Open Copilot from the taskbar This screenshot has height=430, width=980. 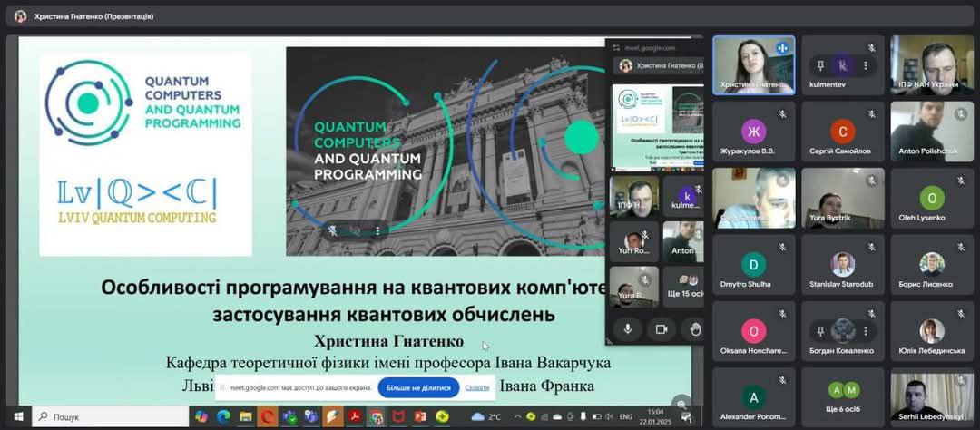click(201, 416)
